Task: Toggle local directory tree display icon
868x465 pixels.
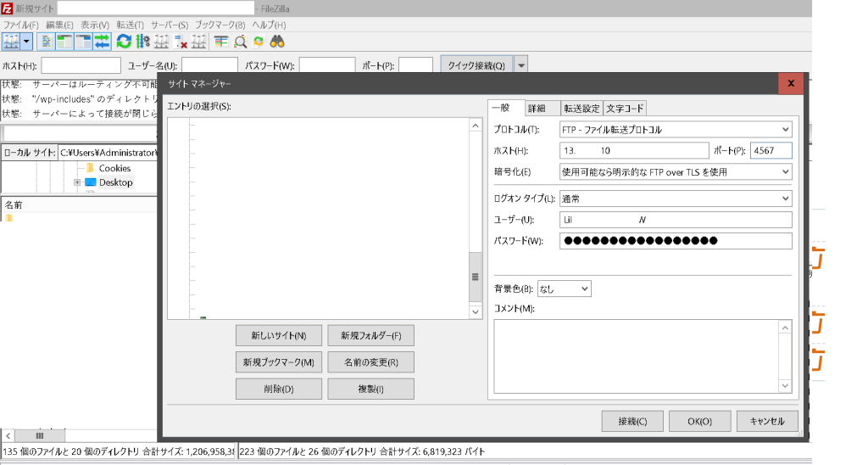Action: click(x=64, y=42)
